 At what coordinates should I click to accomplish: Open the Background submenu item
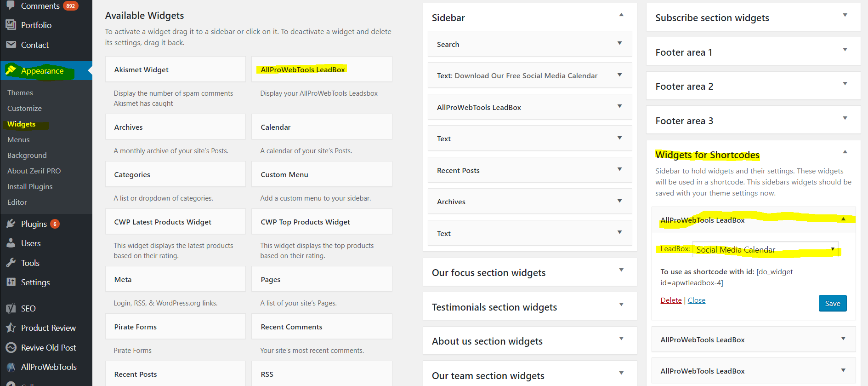tap(27, 155)
